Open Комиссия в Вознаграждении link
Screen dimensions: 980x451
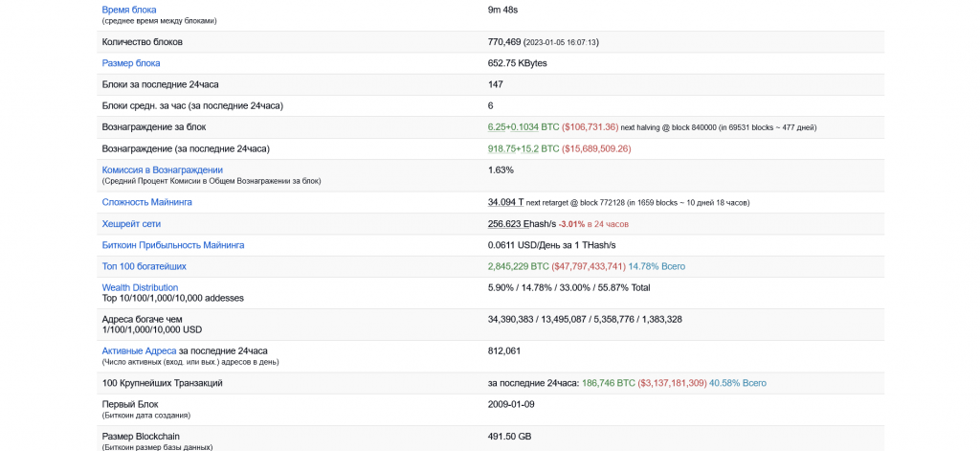[163, 169]
